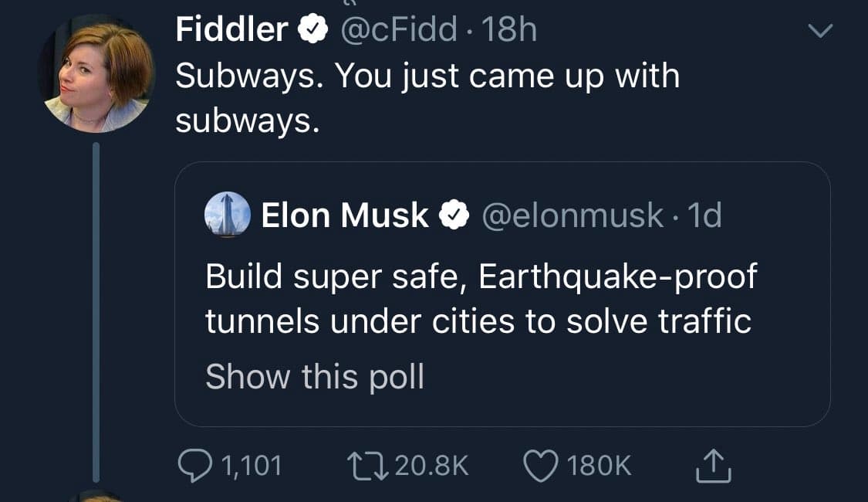Viewport: 868px width, 502px height.
Task: Select the 'Subways. You just came up' tweet text
Action: [x=427, y=98]
